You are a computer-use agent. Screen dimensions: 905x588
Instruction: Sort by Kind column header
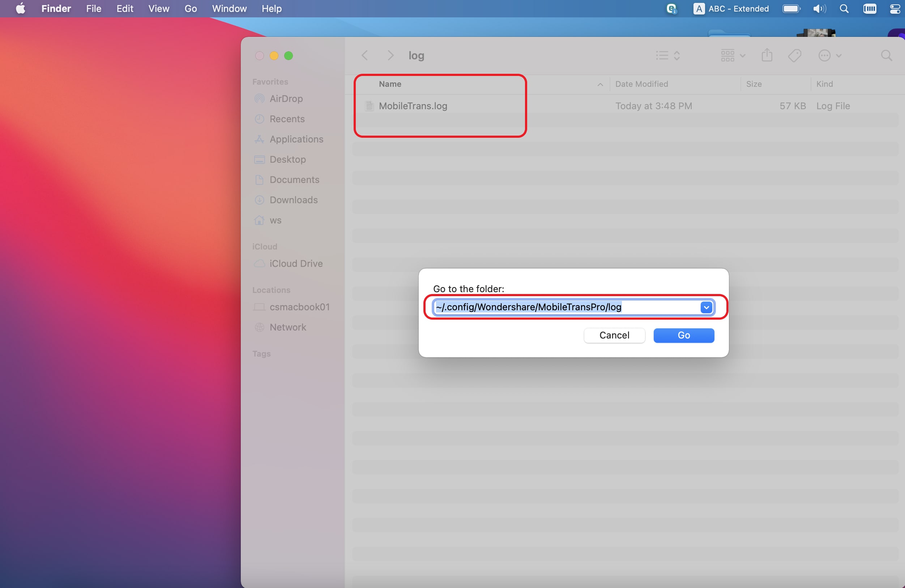pyautogui.click(x=824, y=84)
